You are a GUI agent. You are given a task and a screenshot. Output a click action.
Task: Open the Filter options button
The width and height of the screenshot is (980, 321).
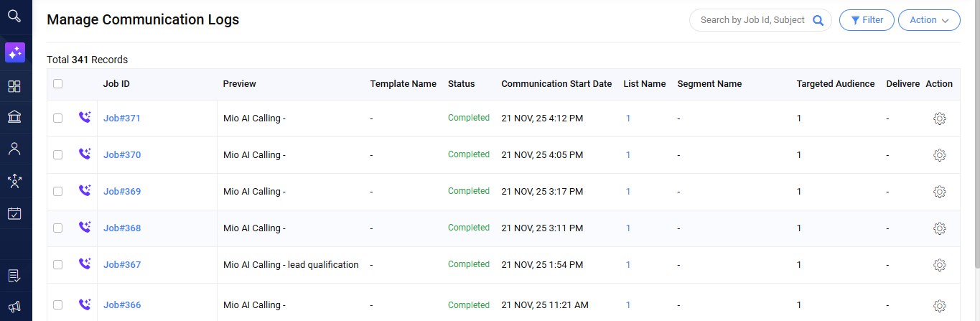pyautogui.click(x=866, y=20)
